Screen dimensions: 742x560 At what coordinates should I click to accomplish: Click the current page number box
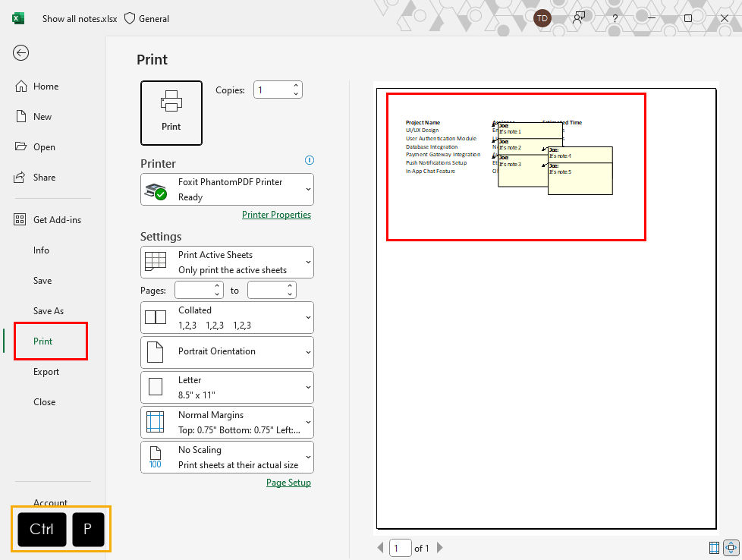point(401,548)
